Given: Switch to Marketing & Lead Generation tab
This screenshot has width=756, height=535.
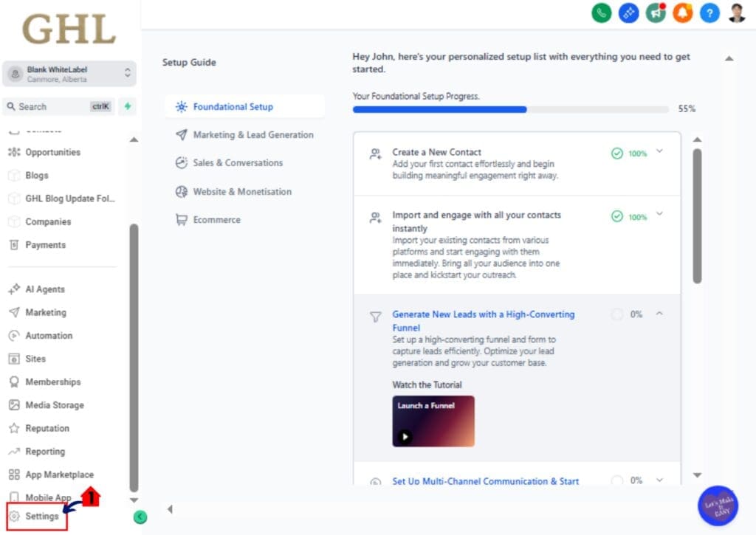Looking at the screenshot, I should click(252, 135).
